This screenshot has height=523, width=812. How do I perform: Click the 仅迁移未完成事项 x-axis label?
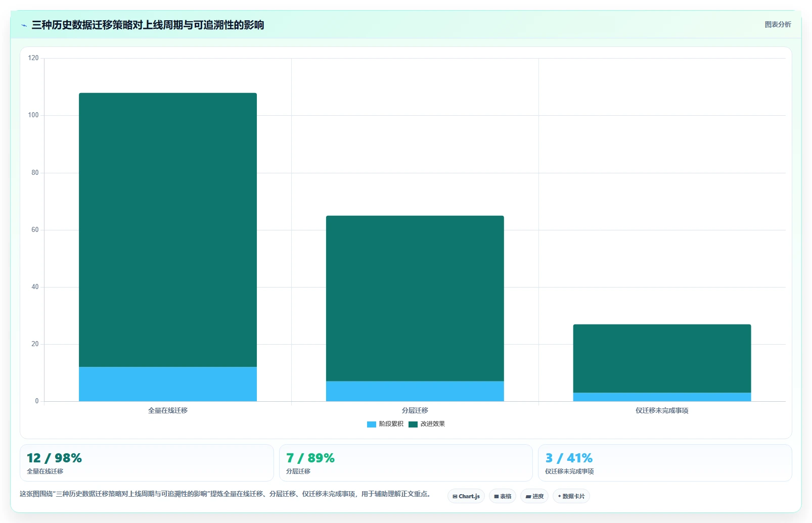click(x=662, y=410)
